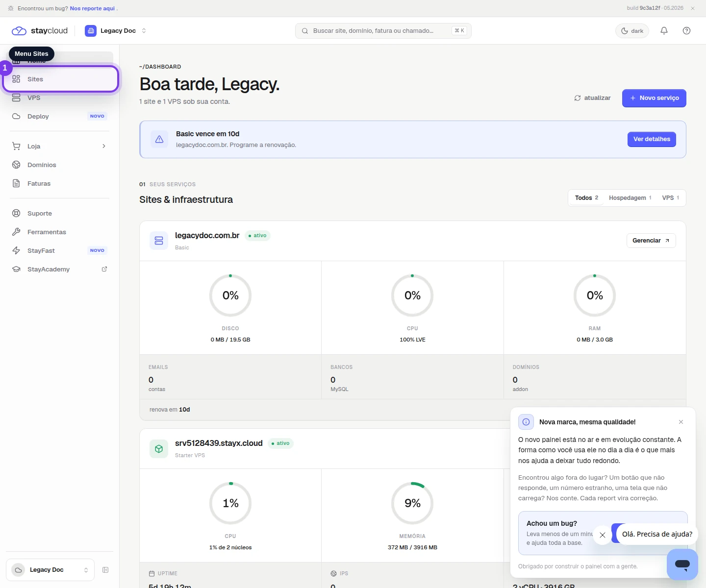Screen dimensions: 706x588
Task: Click the info icon in the popup
Action: tap(526, 422)
